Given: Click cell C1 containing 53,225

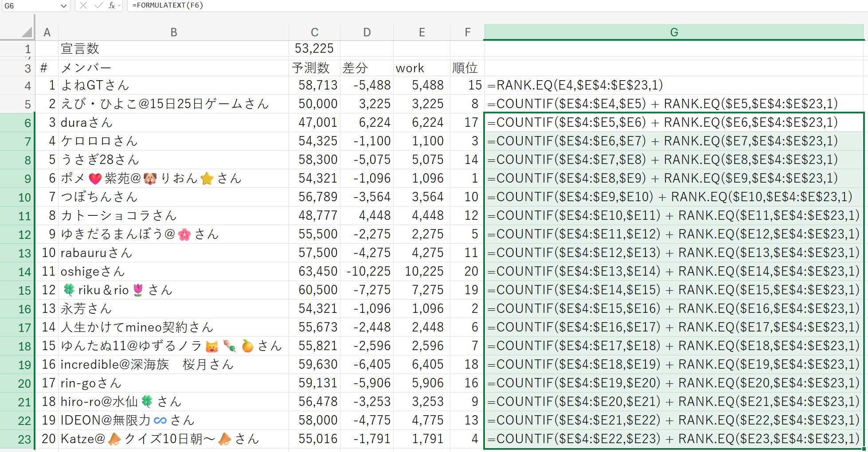Looking at the screenshot, I should (314, 48).
